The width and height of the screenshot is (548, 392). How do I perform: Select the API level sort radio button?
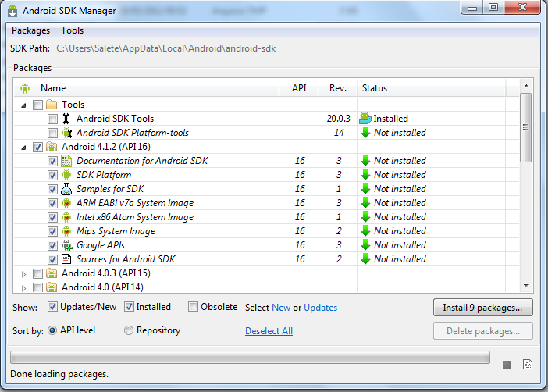52,330
